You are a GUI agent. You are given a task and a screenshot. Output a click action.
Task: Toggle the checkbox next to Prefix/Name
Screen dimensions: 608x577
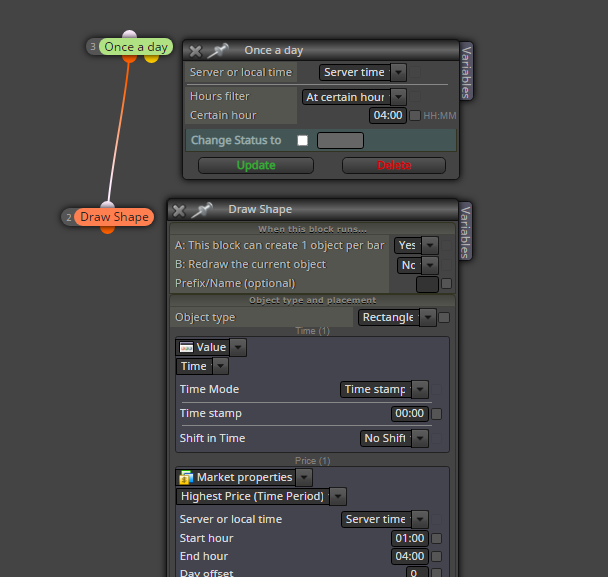click(x=446, y=284)
